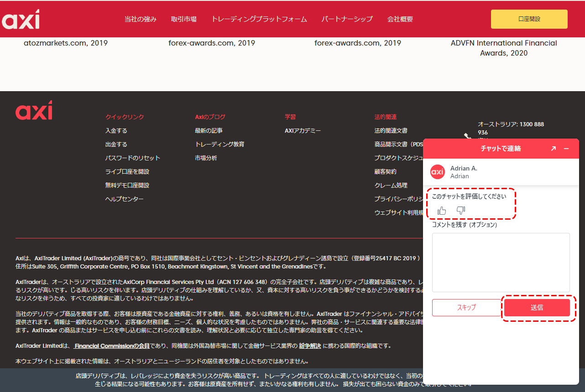
Task: Click the 送信 button in the chat
Action: (x=537, y=308)
